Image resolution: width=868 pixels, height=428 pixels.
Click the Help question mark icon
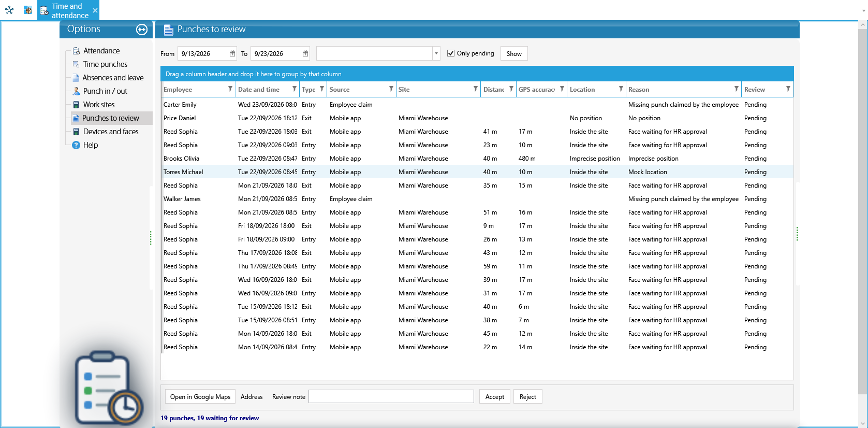(x=76, y=145)
